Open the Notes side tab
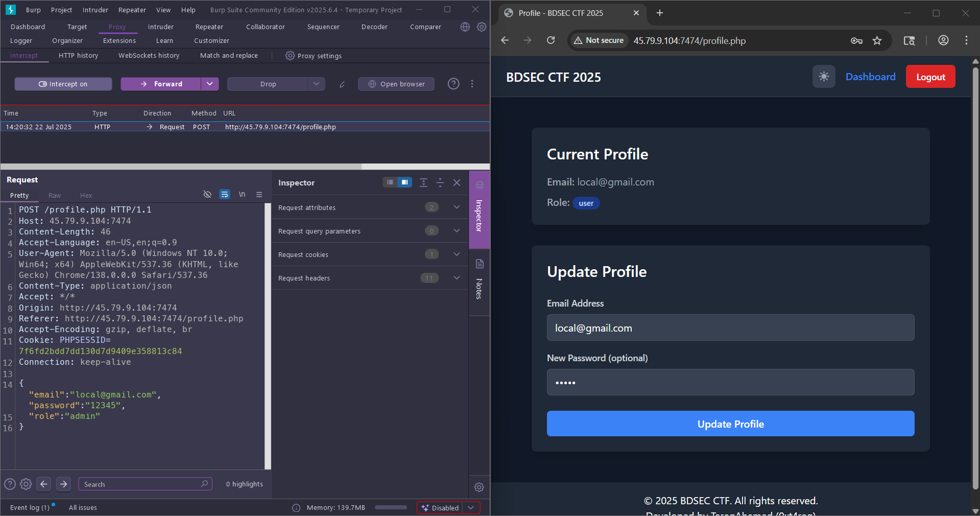 [479, 282]
